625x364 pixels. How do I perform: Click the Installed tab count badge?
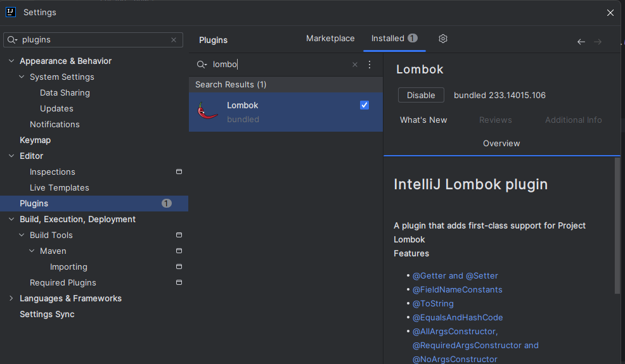tap(413, 38)
